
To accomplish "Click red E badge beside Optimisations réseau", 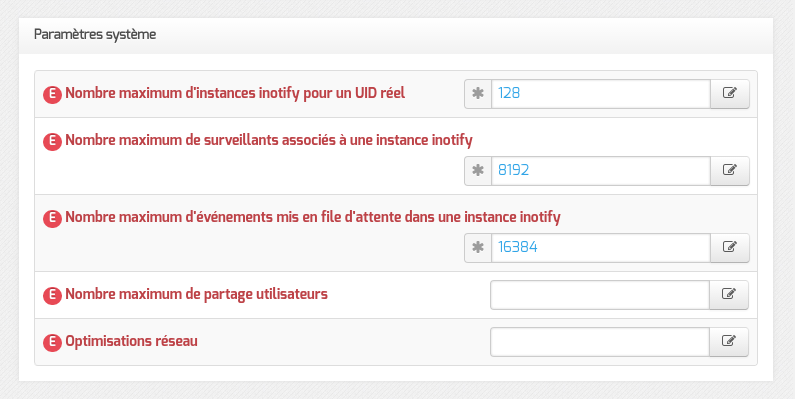I will pyautogui.click(x=52, y=342).
